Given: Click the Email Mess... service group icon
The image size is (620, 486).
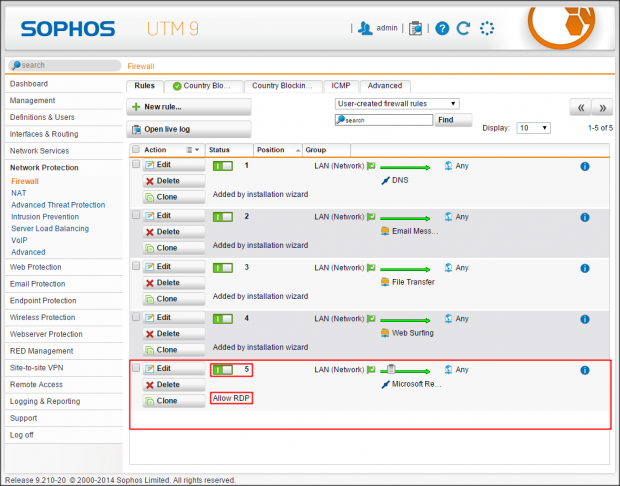Looking at the screenshot, I should pos(385,231).
